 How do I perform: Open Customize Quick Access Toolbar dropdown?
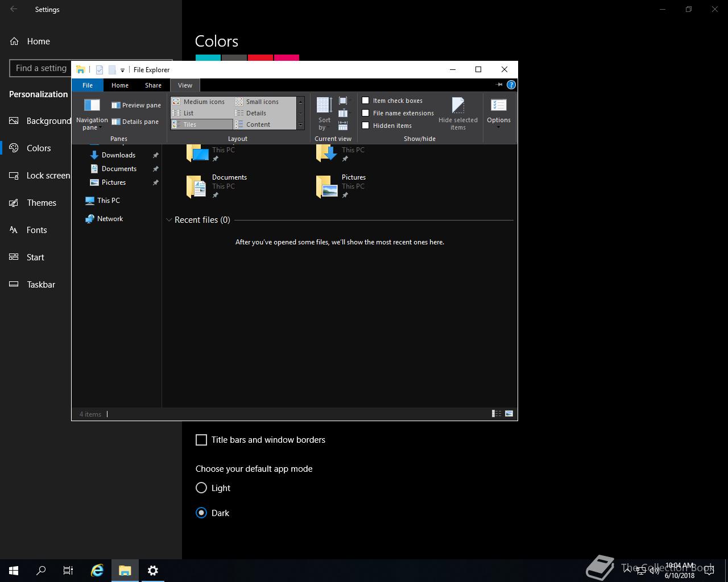click(122, 70)
